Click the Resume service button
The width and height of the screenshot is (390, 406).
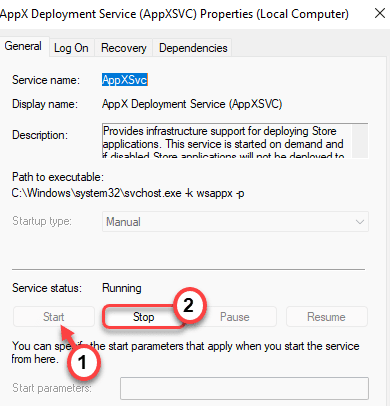coord(326,317)
